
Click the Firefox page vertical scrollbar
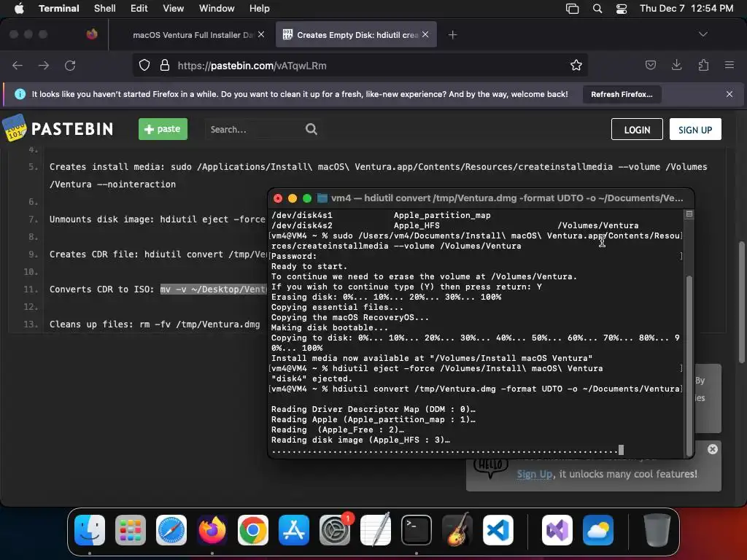[741, 302]
